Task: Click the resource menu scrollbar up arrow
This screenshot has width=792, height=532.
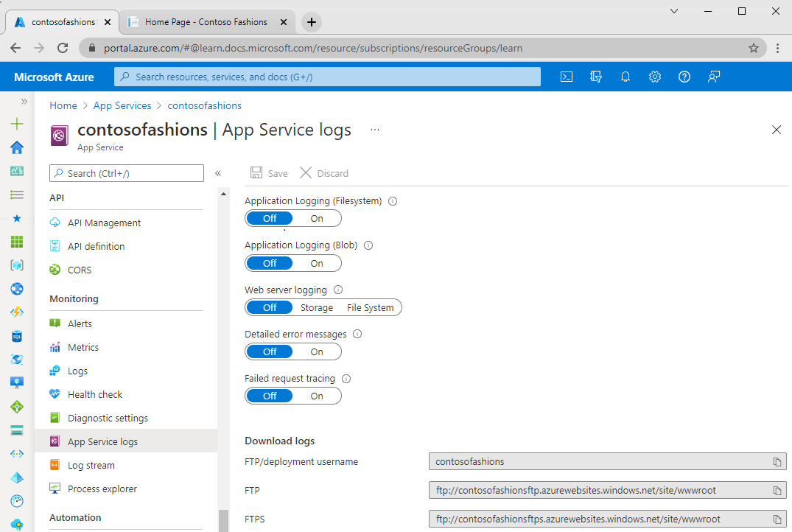Action: [x=223, y=194]
